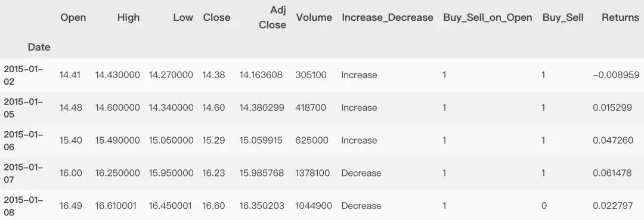Image resolution: width=644 pixels, height=220 pixels.
Task: Select the Volume column header
Action: (x=314, y=18)
